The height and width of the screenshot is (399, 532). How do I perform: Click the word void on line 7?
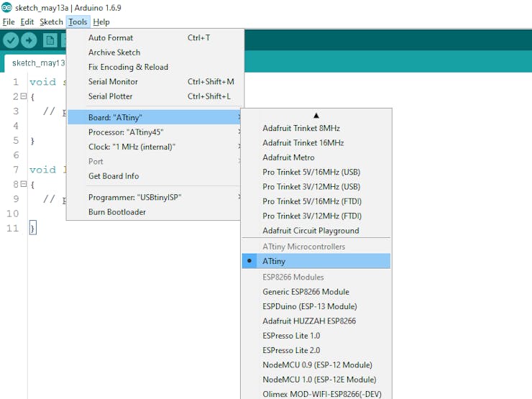tap(42, 170)
